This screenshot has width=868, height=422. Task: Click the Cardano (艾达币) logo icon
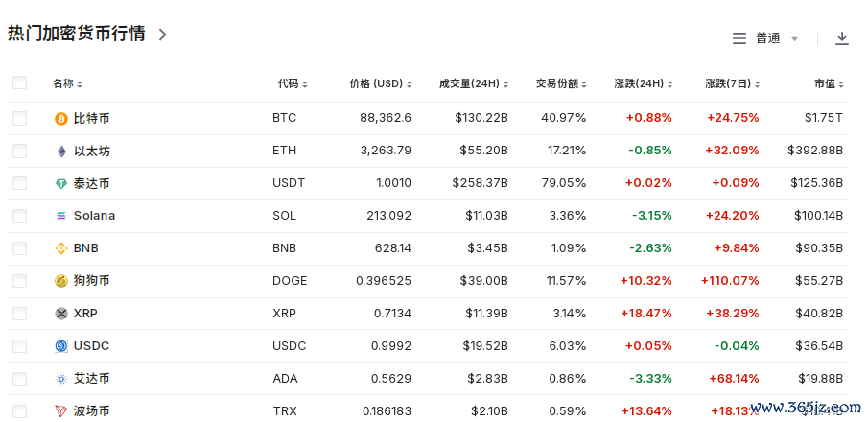[x=61, y=379]
